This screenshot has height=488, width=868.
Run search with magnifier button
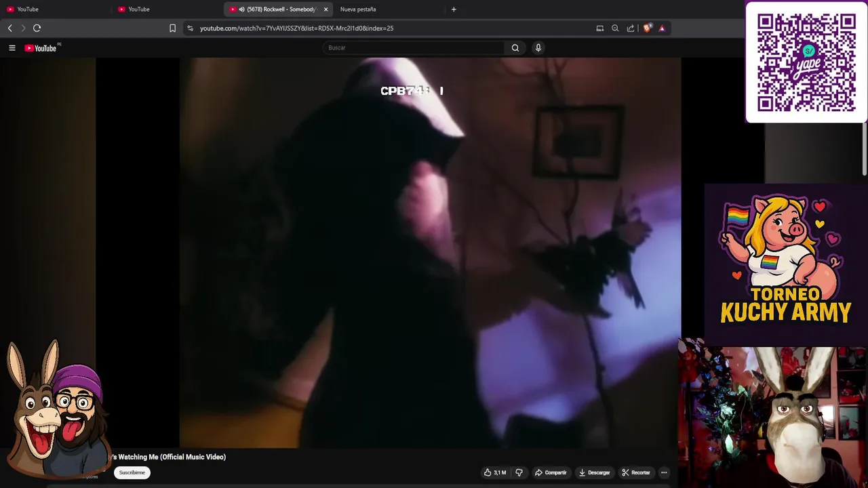pos(515,47)
